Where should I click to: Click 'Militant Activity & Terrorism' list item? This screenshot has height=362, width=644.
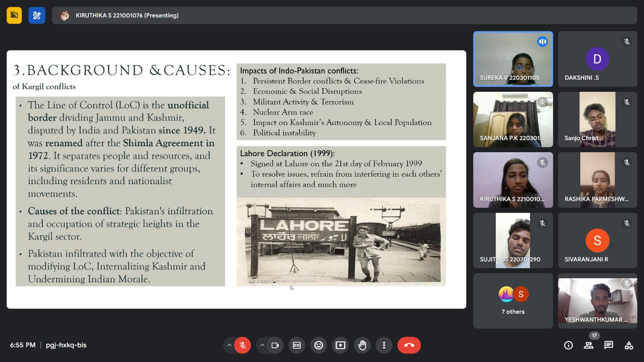(x=303, y=102)
